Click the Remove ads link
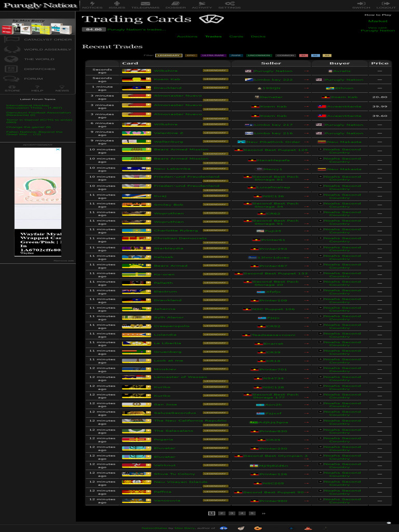399x532 pixels. [63, 261]
